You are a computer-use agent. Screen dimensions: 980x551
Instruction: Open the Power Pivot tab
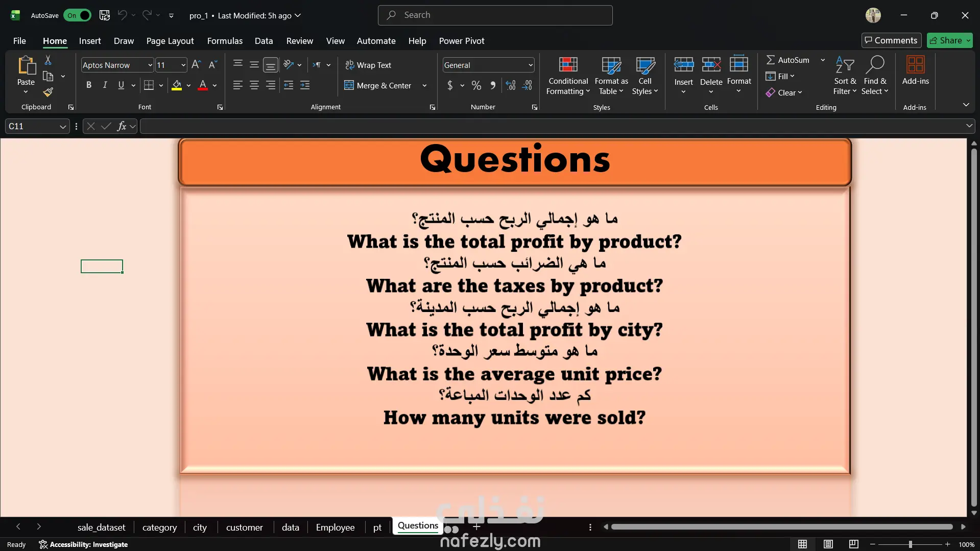pos(462,41)
